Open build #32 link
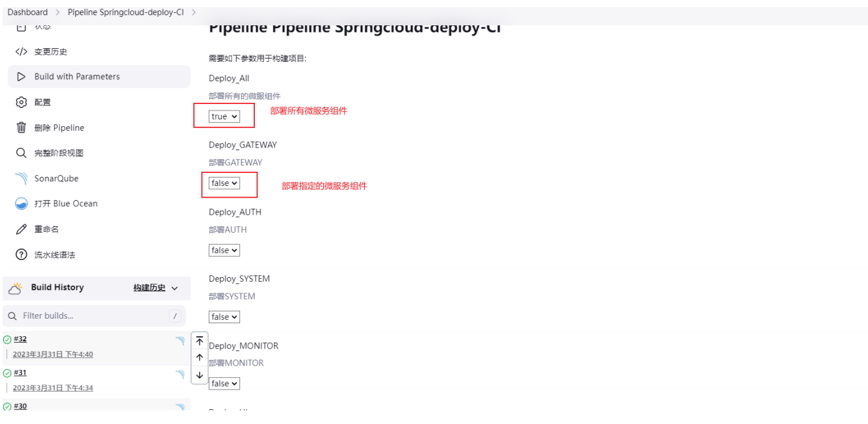Viewport: 868px width, 424px height. pyautogui.click(x=20, y=339)
